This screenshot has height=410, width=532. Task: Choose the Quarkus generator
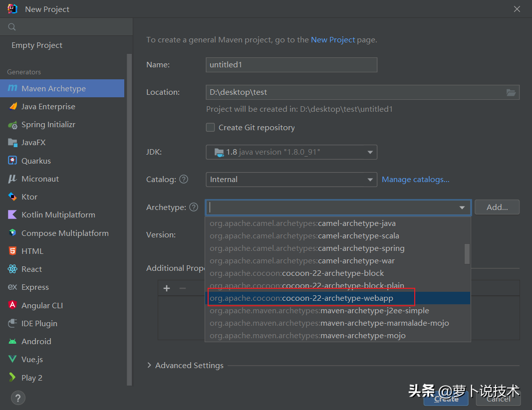(x=62, y=161)
